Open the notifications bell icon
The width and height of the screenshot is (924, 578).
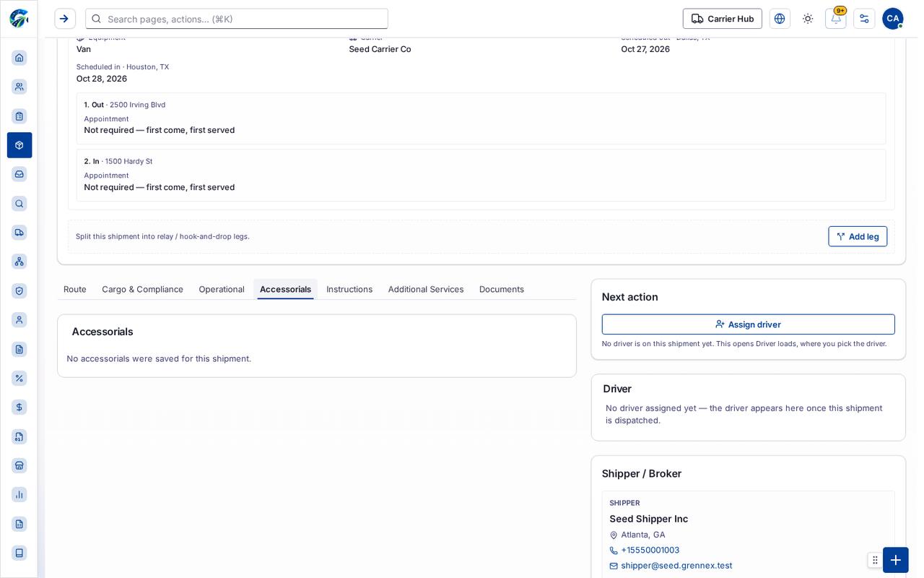pos(836,19)
